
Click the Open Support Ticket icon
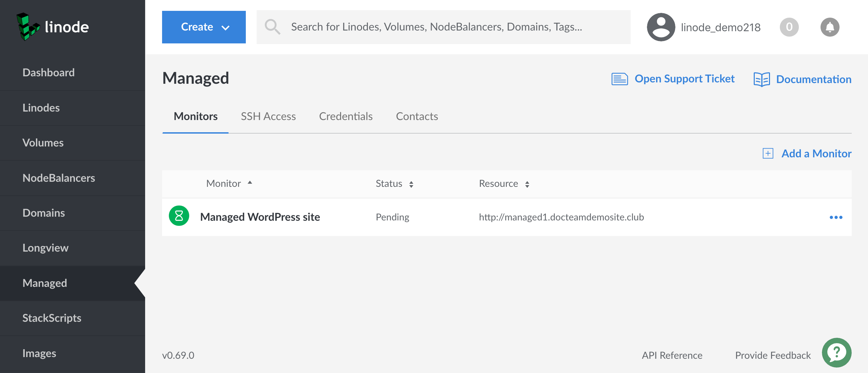619,79
